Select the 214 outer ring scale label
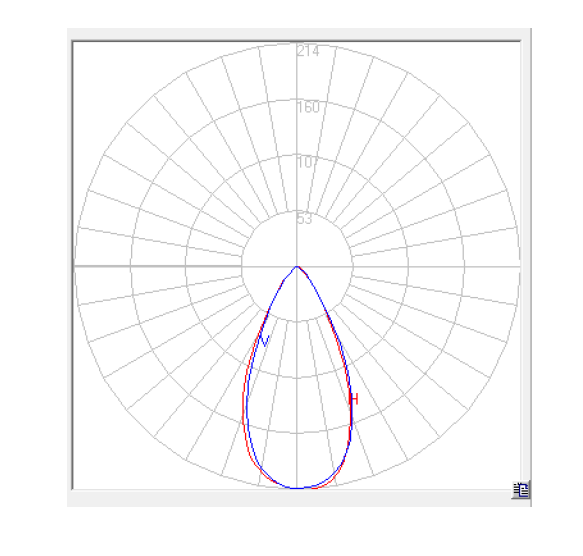583x556 pixels. click(x=308, y=51)
